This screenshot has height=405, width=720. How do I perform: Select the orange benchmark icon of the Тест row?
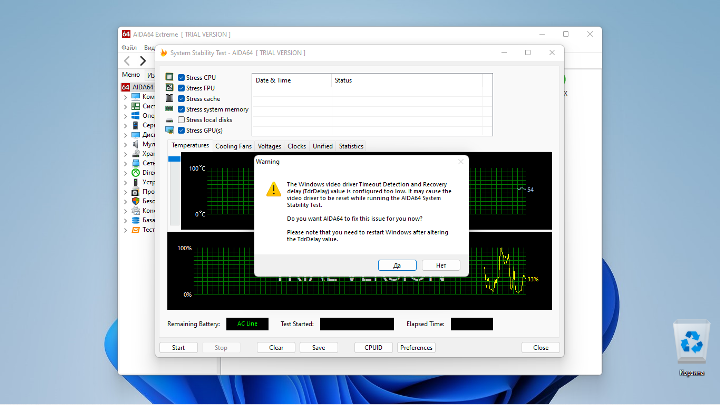click(x=135, y=230)
